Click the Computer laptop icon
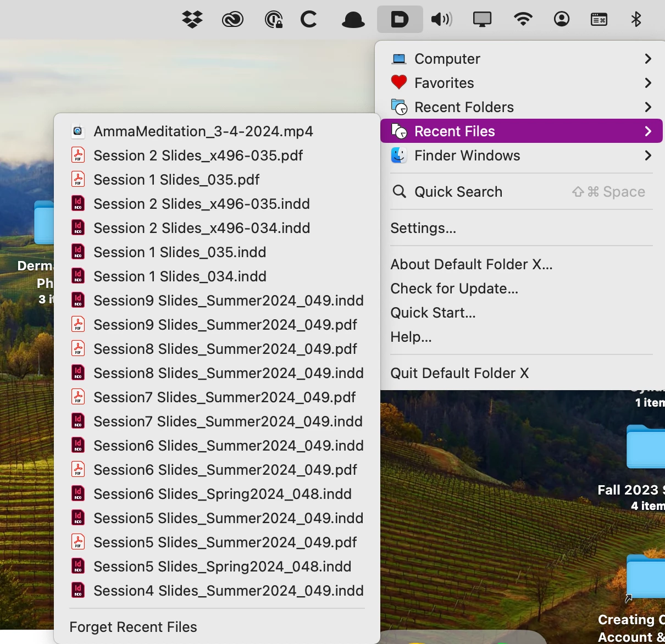The image size is (665, 644). click(399, 59)
